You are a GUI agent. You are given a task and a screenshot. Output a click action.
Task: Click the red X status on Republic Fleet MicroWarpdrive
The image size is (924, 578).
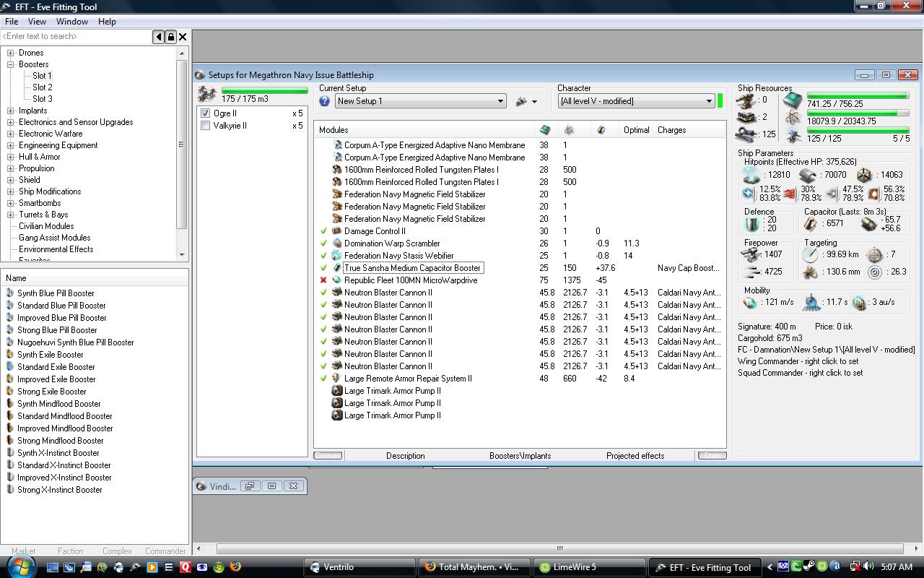point(323,280)
